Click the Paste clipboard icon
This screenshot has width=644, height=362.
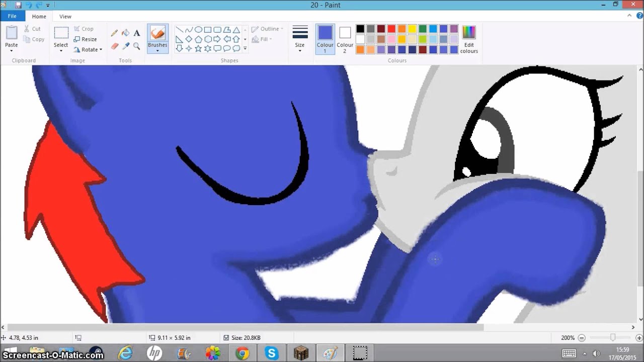tap(11, 33)
